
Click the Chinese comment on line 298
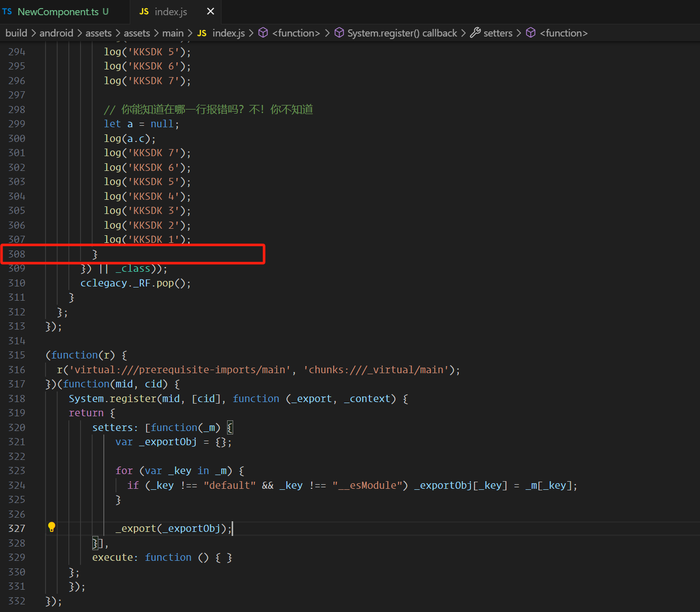tap(208, 110)
